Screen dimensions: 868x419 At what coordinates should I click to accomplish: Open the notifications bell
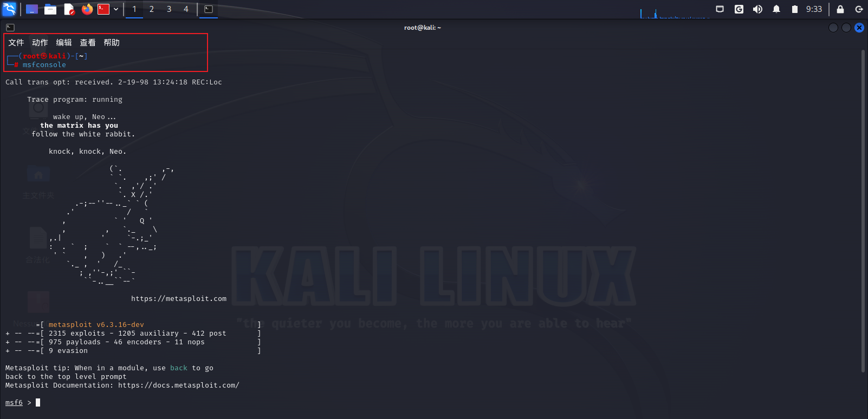point(776,9)
